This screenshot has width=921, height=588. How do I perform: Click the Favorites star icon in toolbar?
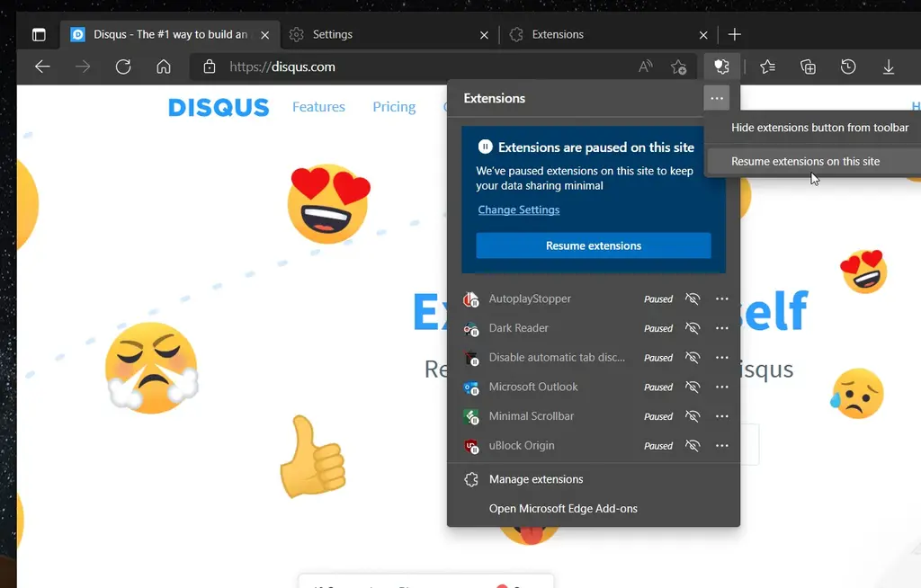(x=767, y=67)
